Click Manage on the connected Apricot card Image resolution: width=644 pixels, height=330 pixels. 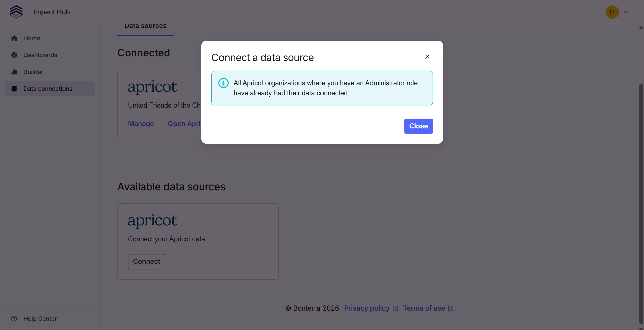[141, 124]
